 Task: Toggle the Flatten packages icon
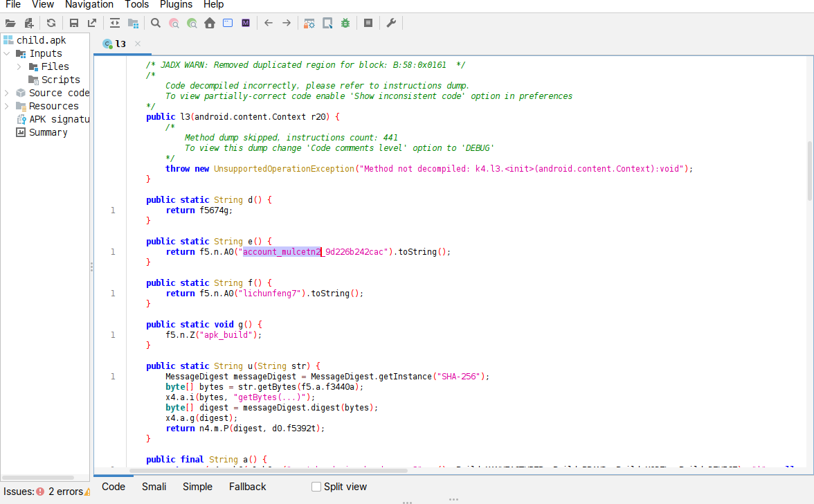coord(134,23)
